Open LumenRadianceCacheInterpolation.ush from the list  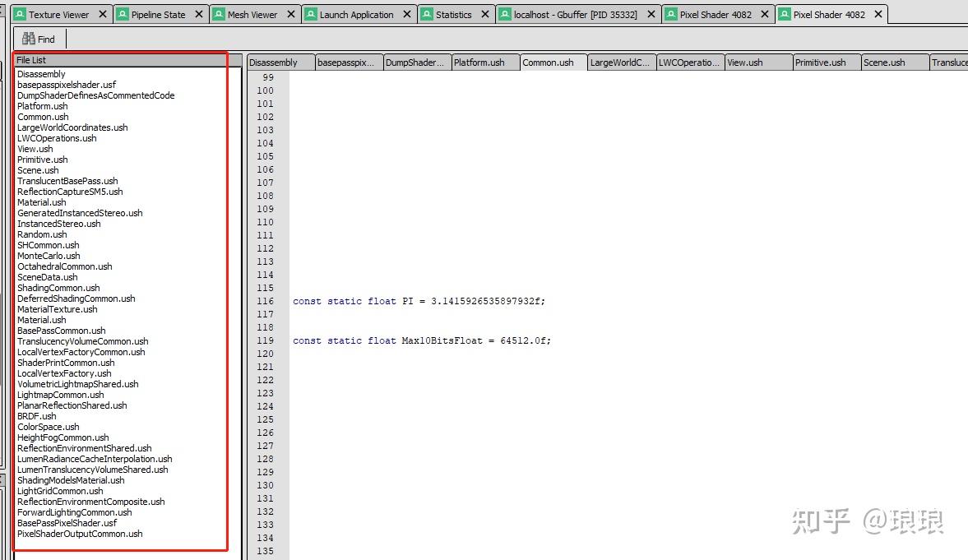coord(94,459)
